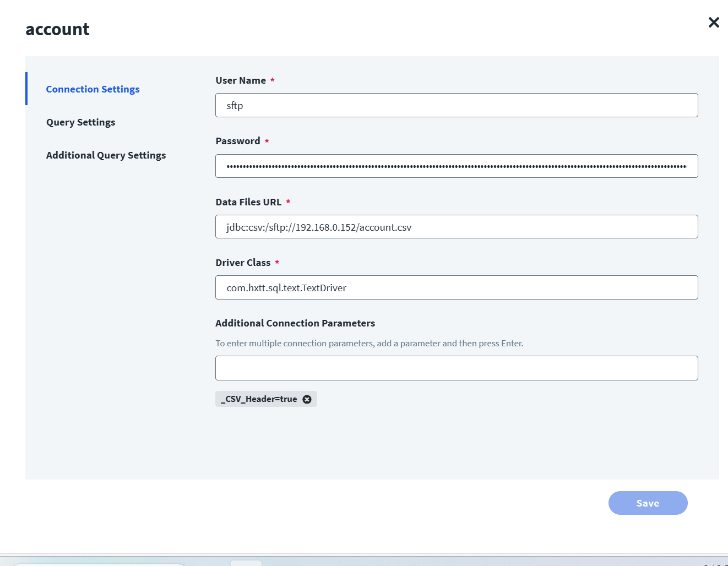Switch to the Query Settings tab
The width and height of the screenshot is (728, 566).
point(80,122)
